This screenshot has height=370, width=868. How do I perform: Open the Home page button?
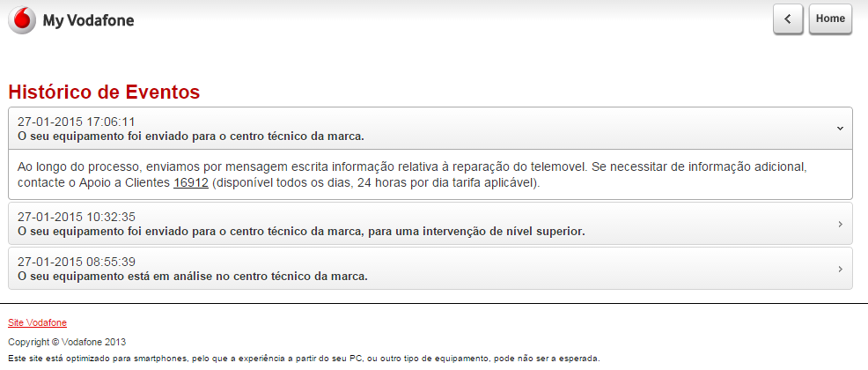[x=830, y=19]
